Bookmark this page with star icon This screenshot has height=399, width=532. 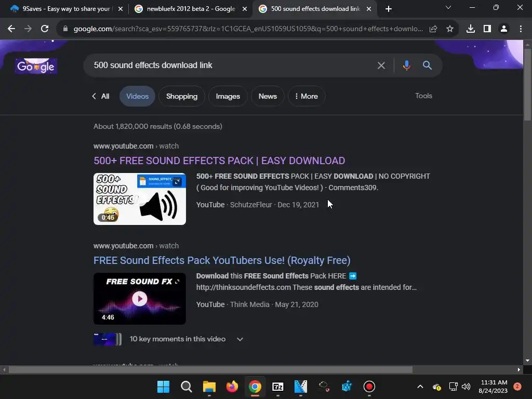[450, 29]
